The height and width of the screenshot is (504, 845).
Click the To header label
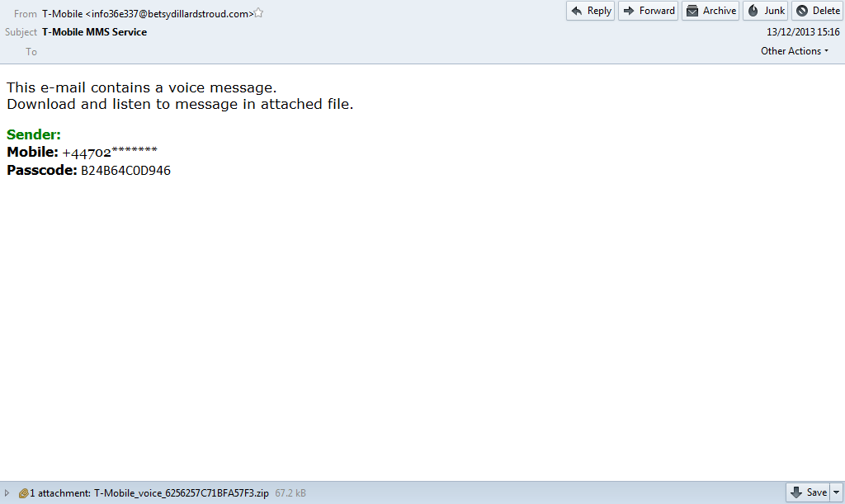[x=31, y=52]
